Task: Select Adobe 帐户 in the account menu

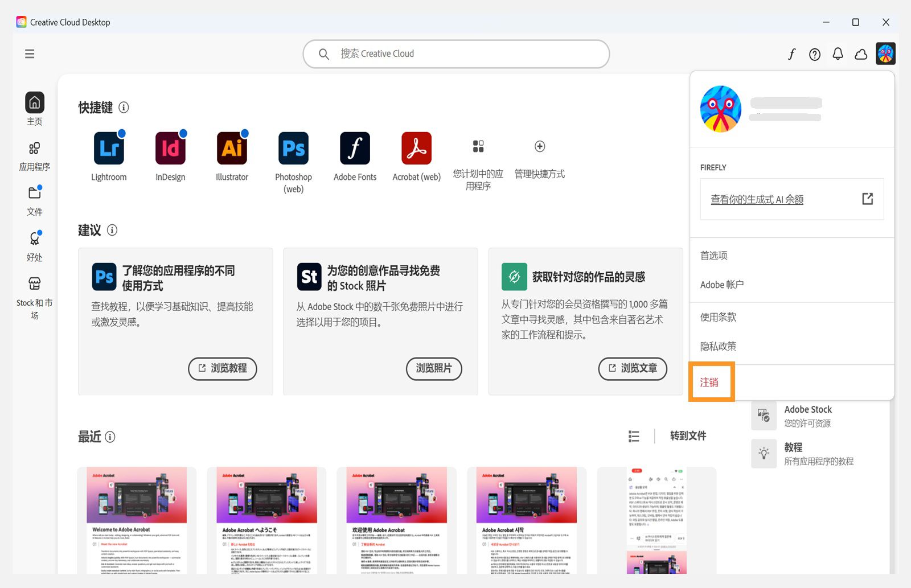Action: point(722,285)
